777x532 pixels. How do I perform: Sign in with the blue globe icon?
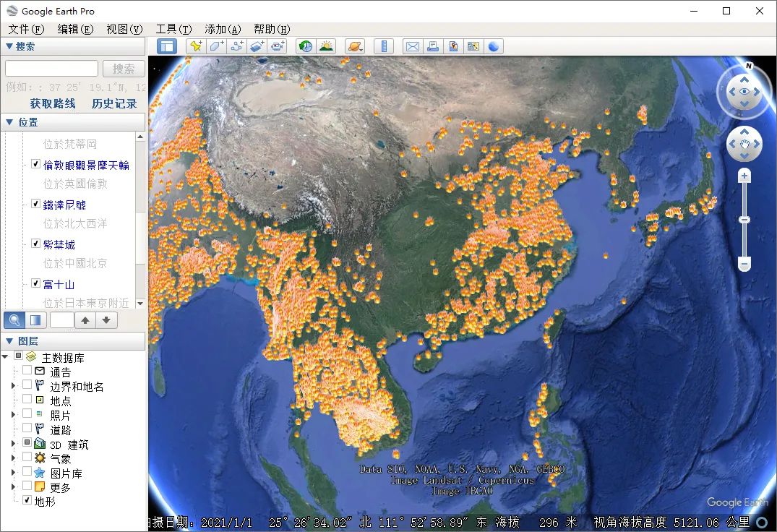[494, 46]
